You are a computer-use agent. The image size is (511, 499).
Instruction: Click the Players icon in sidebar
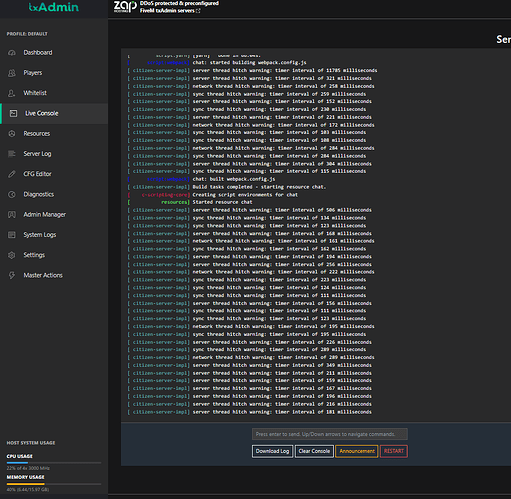(12, 73)
